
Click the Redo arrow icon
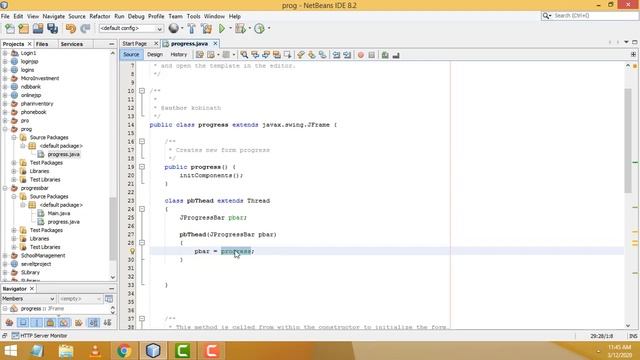pyautogui.click(x=85, y=29)
